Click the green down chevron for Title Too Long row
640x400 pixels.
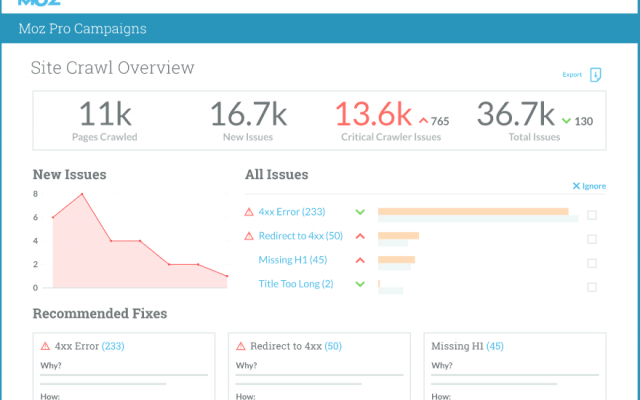[360, 284]
